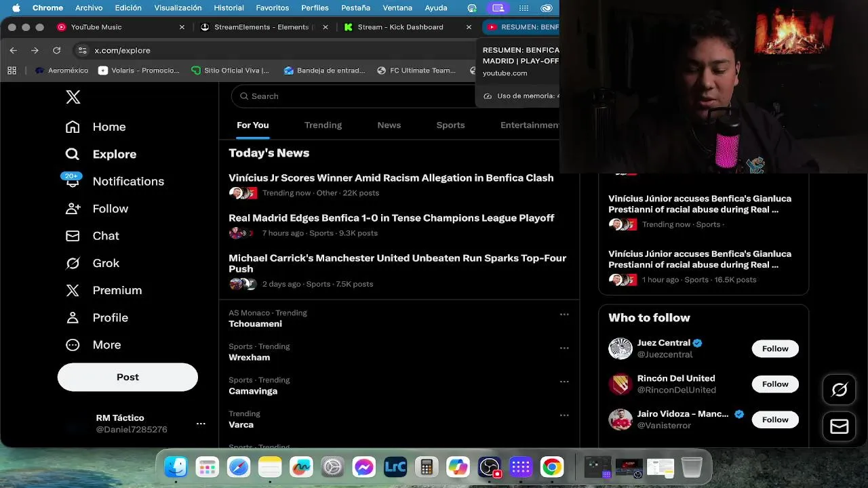Screen dimensions: 868x488
Task: Open the Wrexham trend's three-dot menu
Action: pos(564,348)
